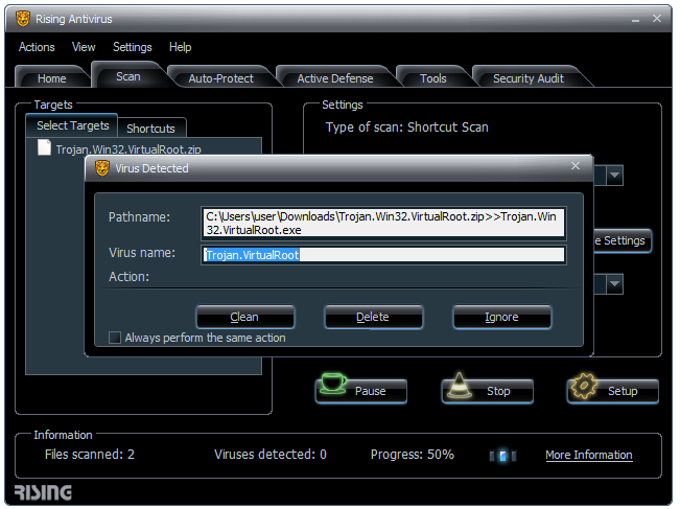Click Type of scan: Shortcut Scan text
Image resolution: width=680 pixels, height=509 pixels.
point(407,127)
